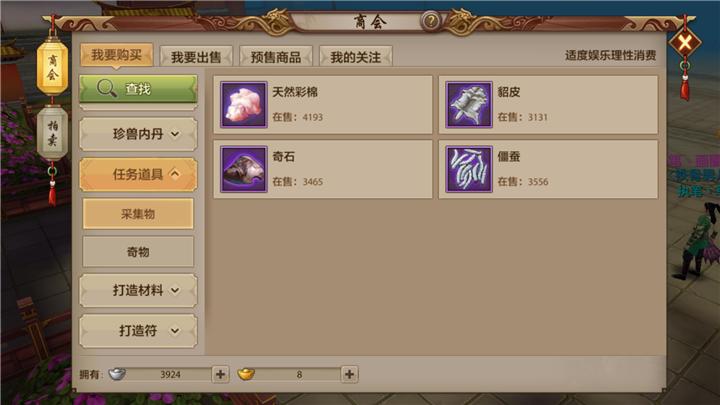
Task: Open the 拍卖 auction lantern
Action: [52, 133]
